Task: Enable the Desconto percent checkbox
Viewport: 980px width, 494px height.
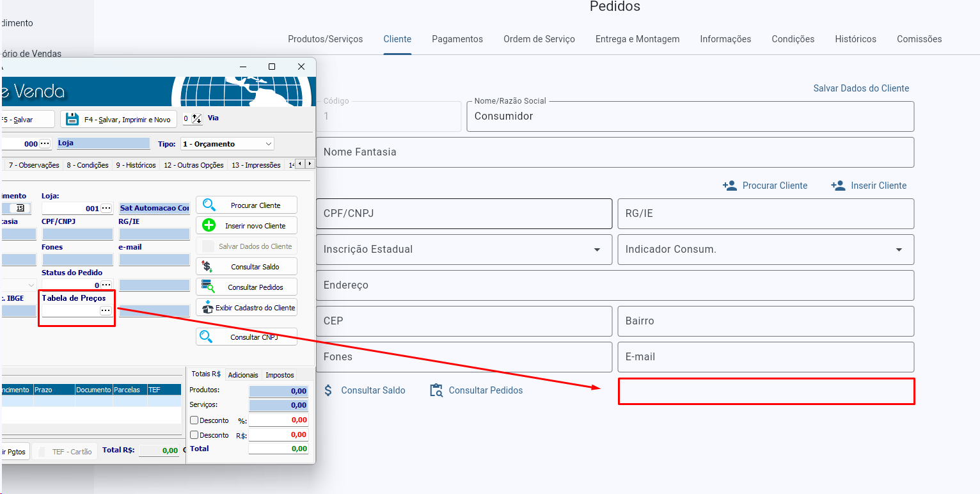Action: click(194, 420)
